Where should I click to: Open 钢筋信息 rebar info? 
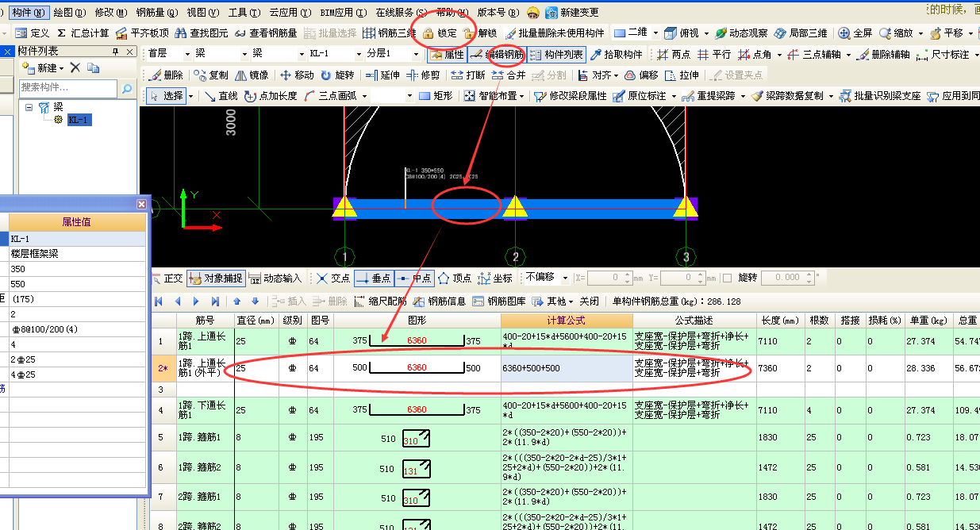[x=440, y=301]
